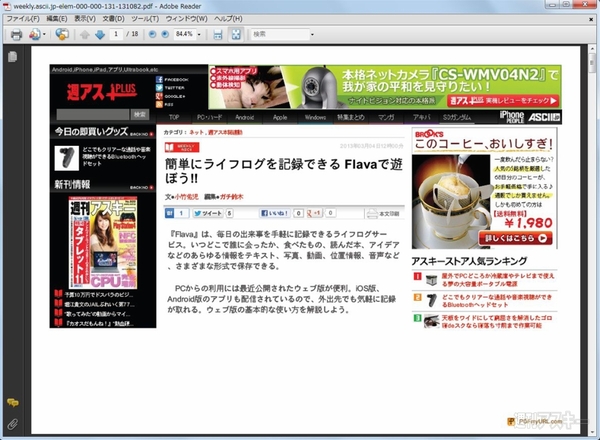Click the Google +1 button
Image resolution: width=600 pixels, height=440 pixels.
click(x=314, y=213)
